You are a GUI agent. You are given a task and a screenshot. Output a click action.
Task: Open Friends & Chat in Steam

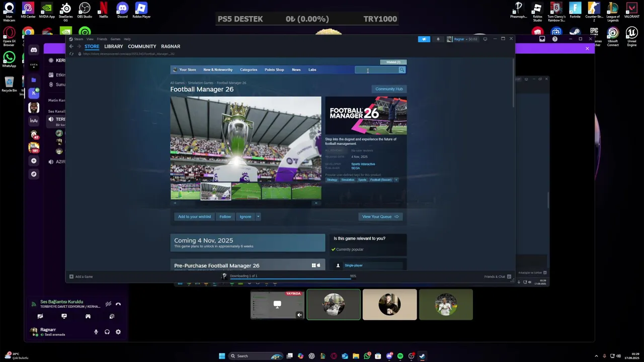(498, 277)
